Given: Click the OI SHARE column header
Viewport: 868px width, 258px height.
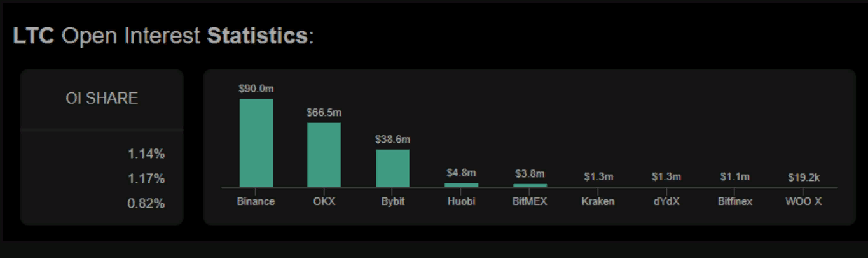Looking at the screenshot, I should (102, 99).
